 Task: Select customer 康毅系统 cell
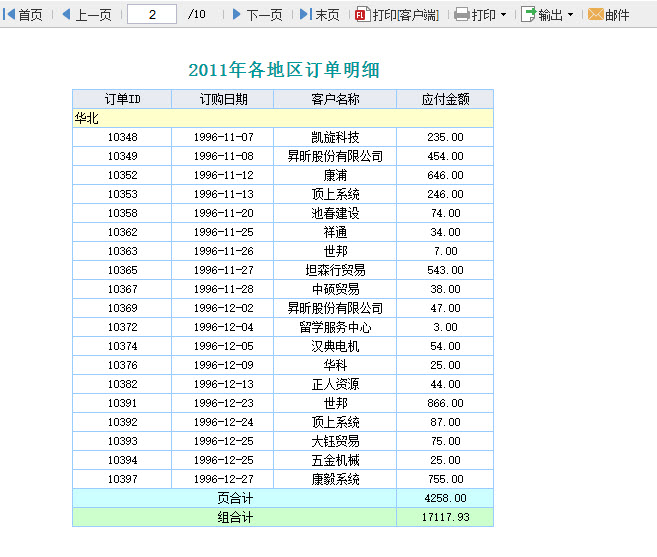[335, 479]
